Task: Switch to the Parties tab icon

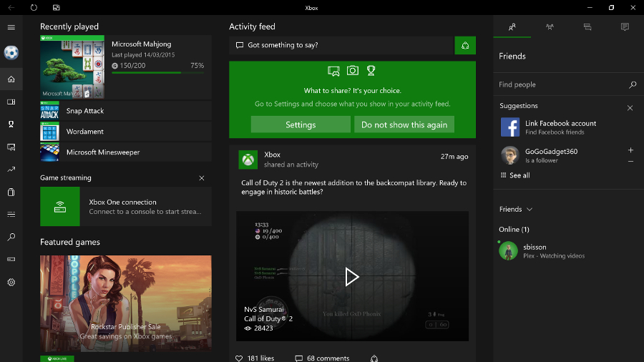Action: pos(550,27)
